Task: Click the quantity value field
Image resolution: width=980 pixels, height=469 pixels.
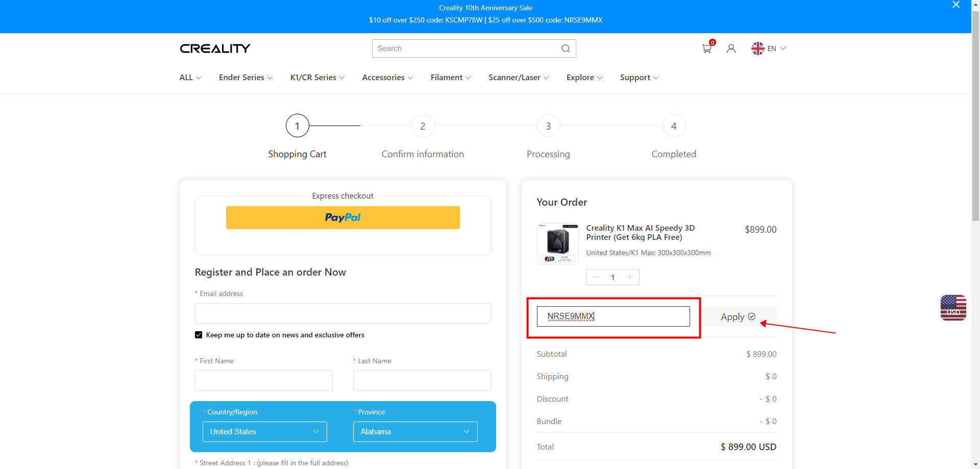Action: coord(612,277)
